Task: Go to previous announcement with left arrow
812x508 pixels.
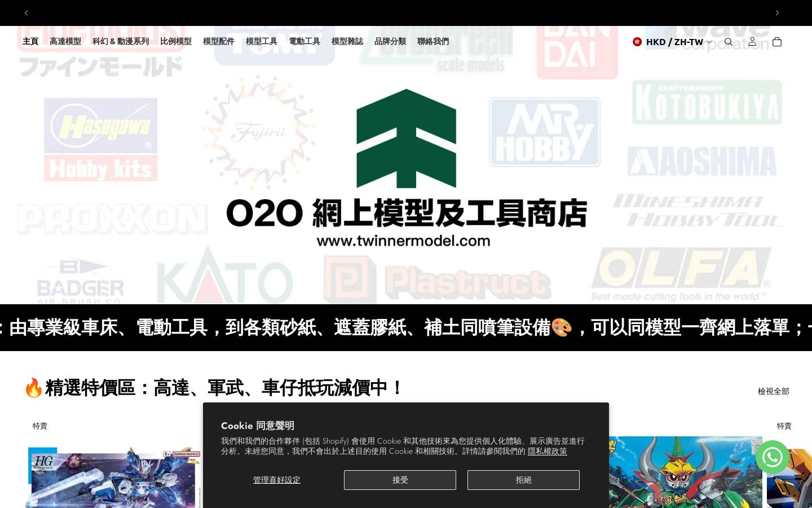Action: point(26,13)
